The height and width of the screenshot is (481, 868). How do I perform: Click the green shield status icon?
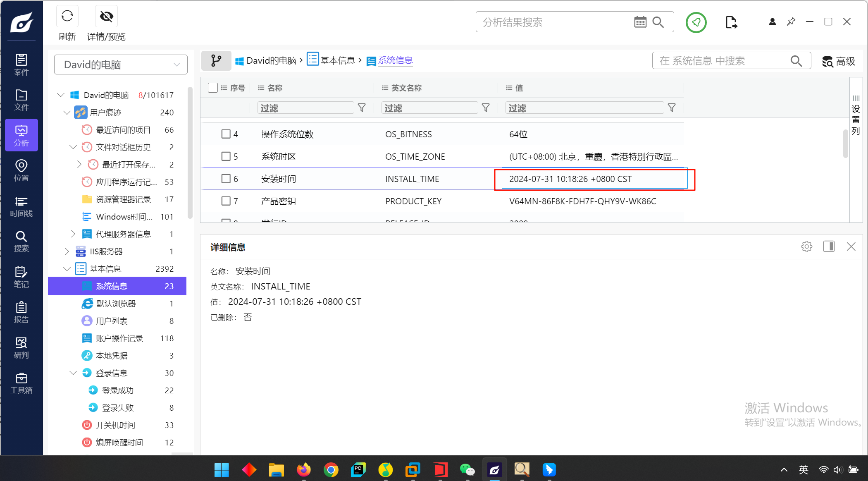click(696, 22)
